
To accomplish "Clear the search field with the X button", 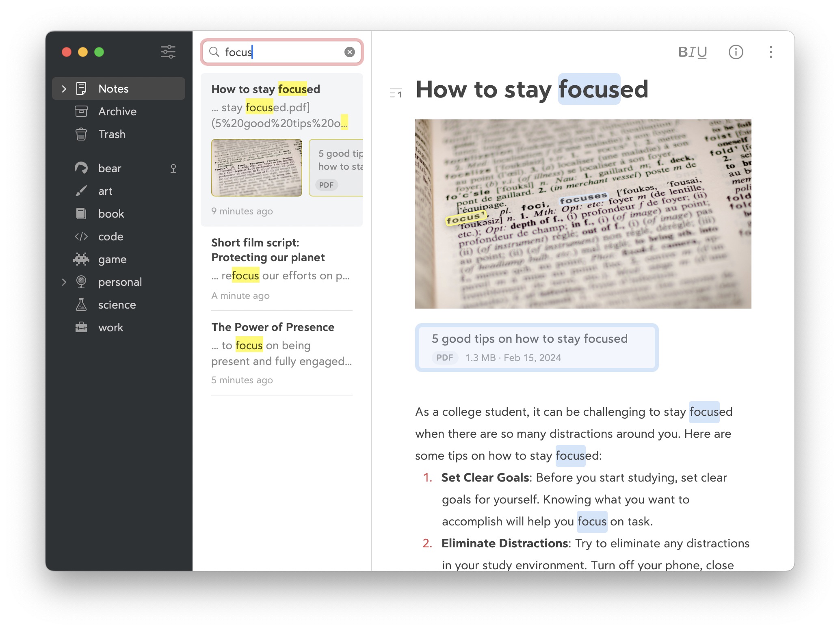I will (349, 52).
